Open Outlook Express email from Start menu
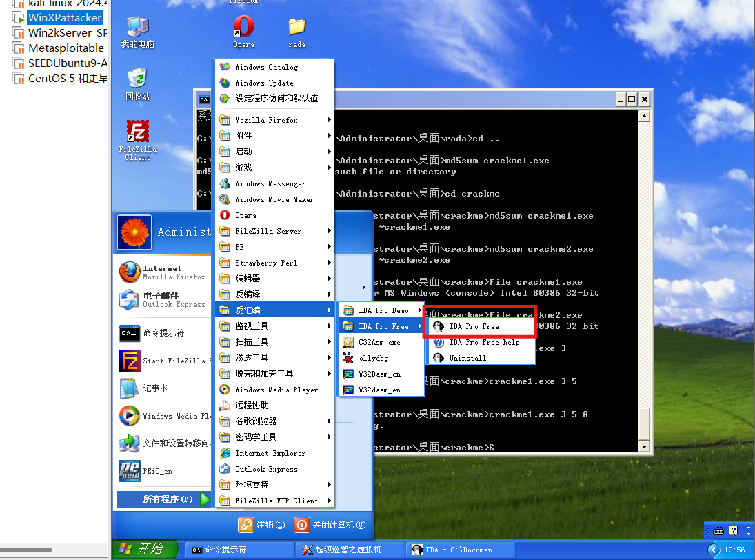Viewport: 755px width, 560px height. pos(163,299)
